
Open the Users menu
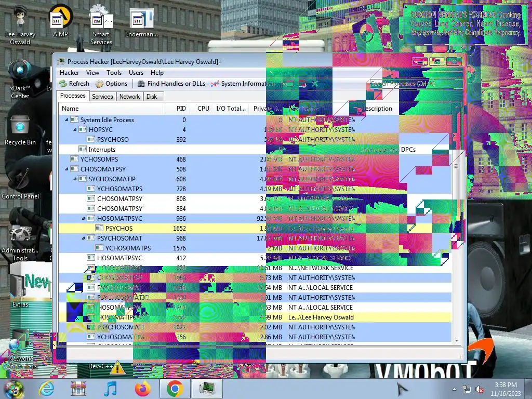click(136, 73)
